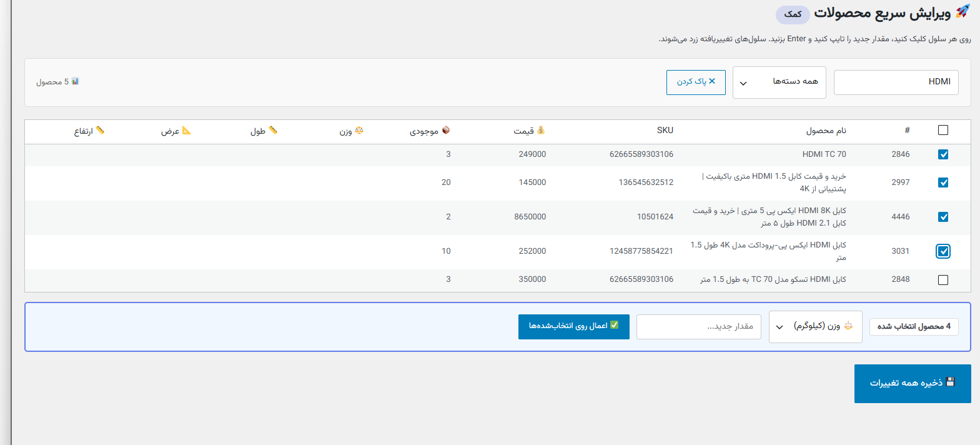The width and height of the screenshot is (980, 445).
Task: Click the price cell 350000
Action: [532, 279]
